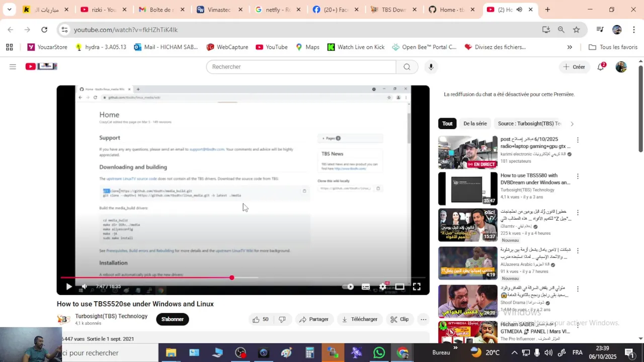Open options for i3lamtv video
Screen dimensions: 644x362
[x=578, y=212]
